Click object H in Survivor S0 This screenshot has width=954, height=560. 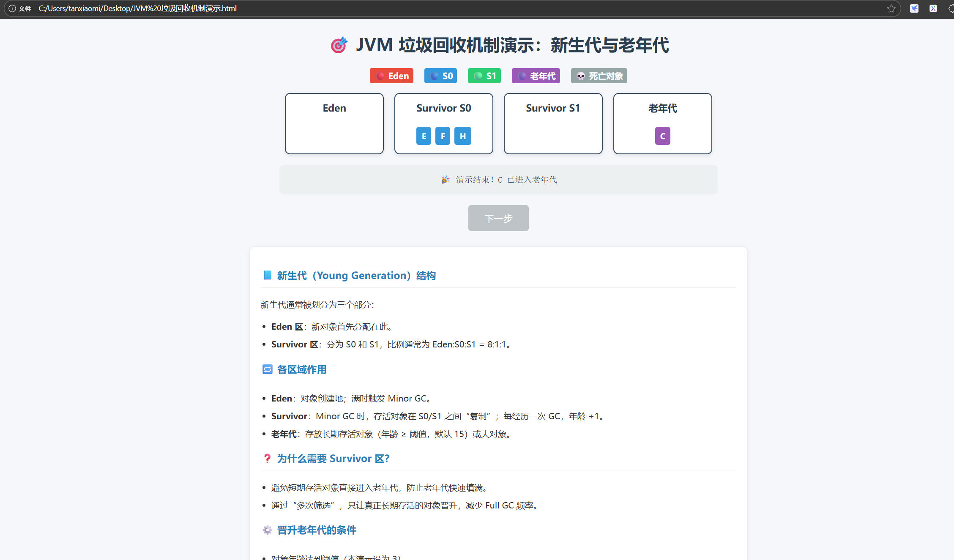click(x=462, y=136)
